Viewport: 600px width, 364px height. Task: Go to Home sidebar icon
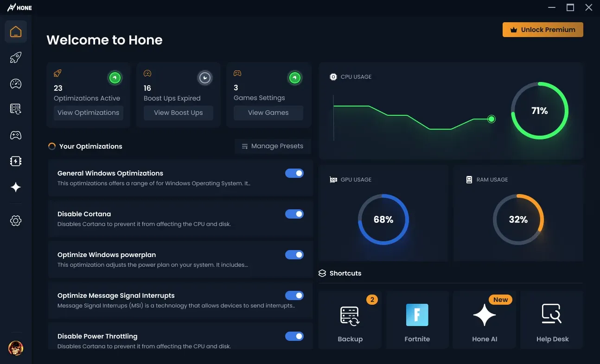[x=16, y=32]
